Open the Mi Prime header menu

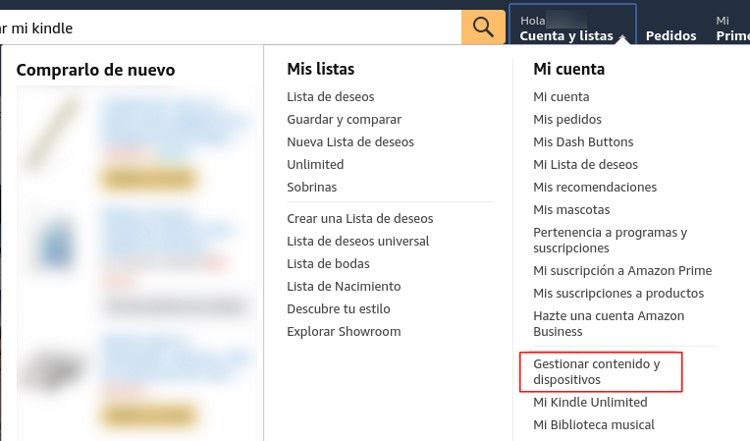click(x=732, y=28)
